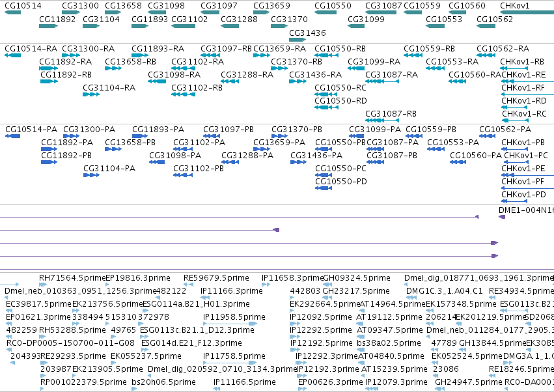This screenshot has height=392, width=554.
Task: Click the IP11958.5prime EST label
Action: pos(234,317)
